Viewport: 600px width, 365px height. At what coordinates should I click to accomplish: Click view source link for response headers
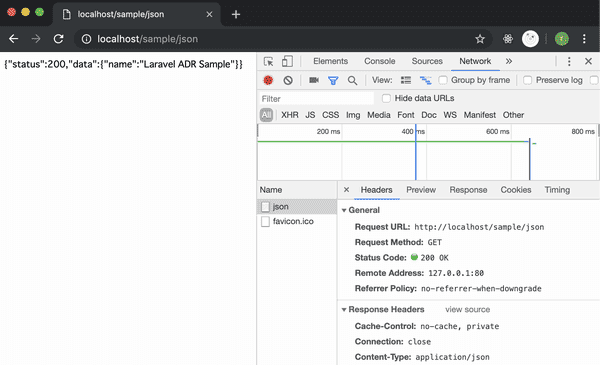(x=467, y=309)
